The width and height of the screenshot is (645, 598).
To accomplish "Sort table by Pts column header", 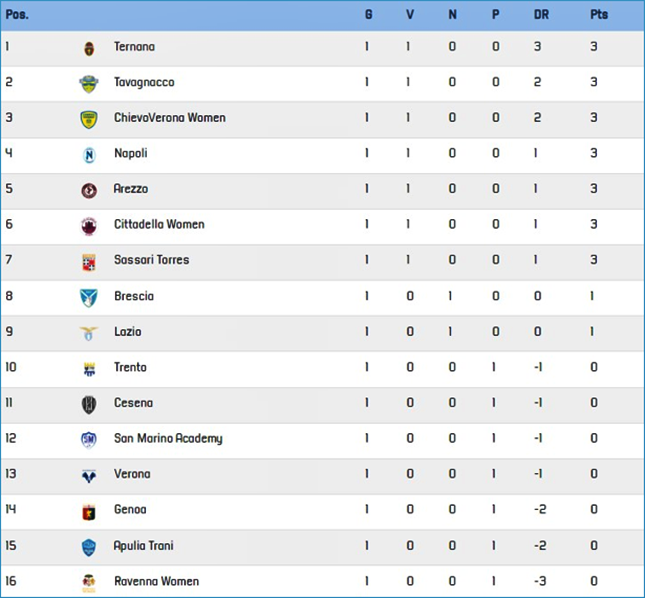I will (x=599, y=15).
